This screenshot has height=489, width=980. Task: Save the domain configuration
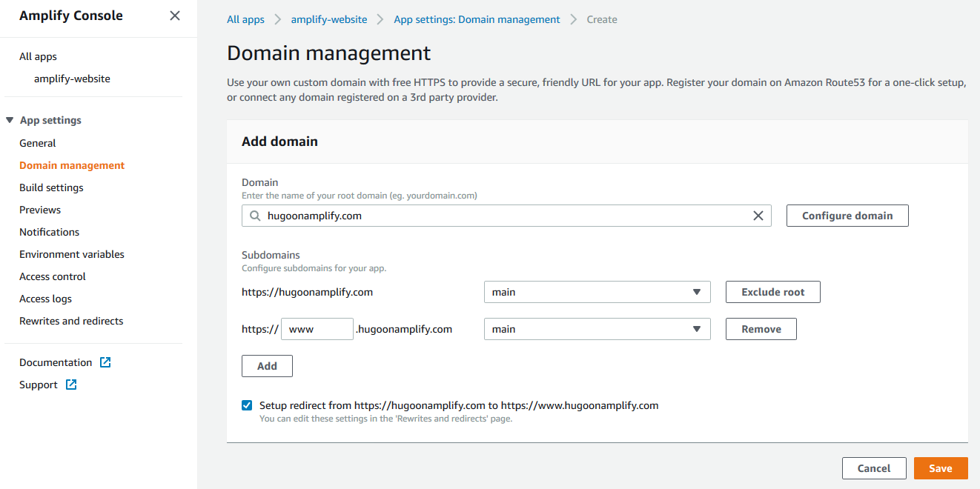click(941, 468)
